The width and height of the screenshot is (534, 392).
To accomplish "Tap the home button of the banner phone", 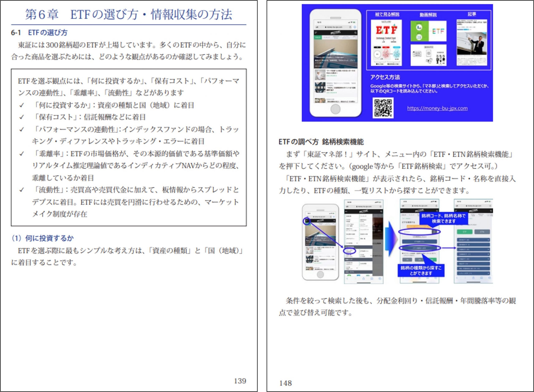I will [335, 109].
